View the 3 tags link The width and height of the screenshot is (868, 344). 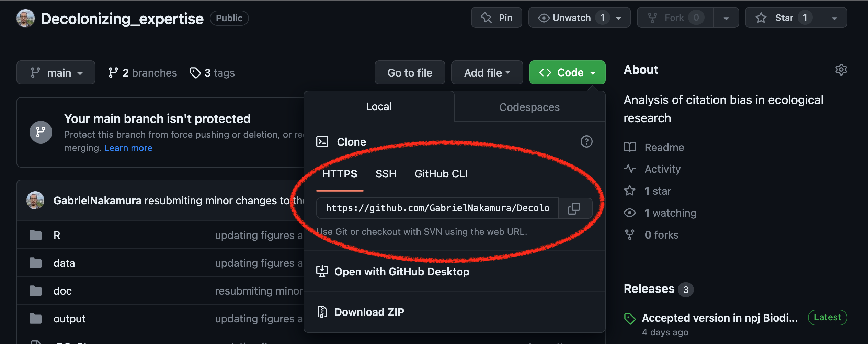click(x=212, y=73)
